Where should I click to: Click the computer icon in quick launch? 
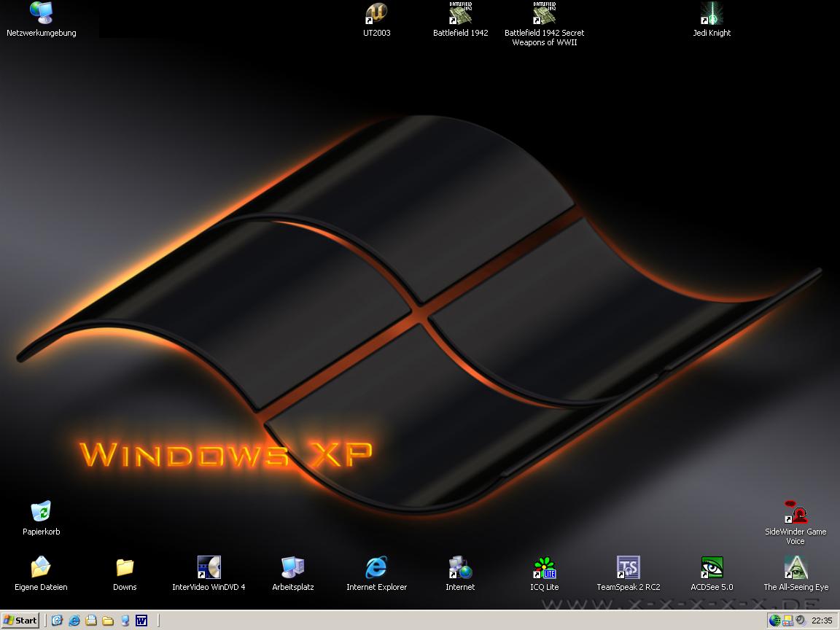coord(125,621)
